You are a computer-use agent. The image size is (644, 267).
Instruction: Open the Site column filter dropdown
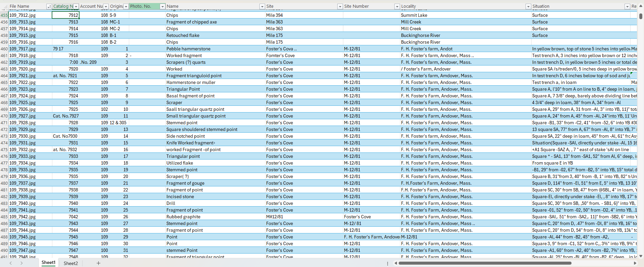coord(340,6)
